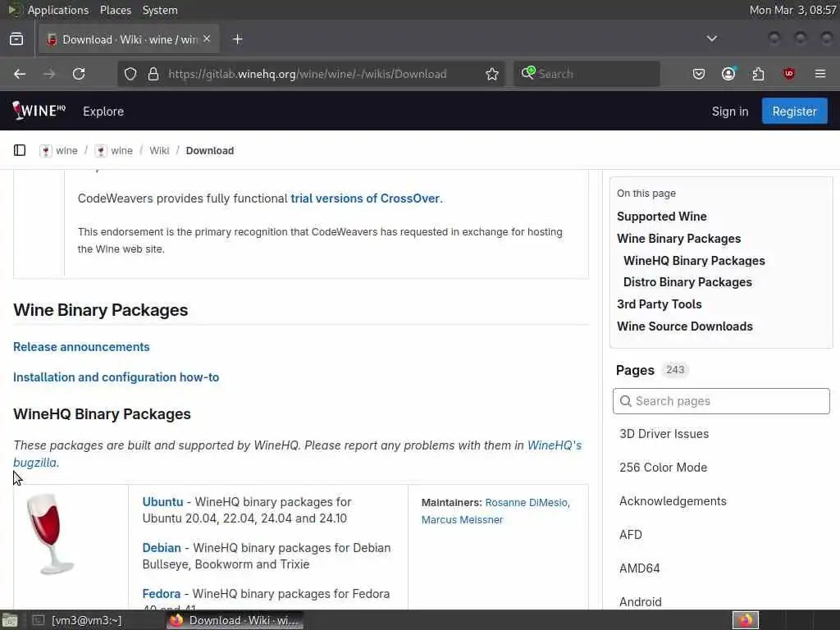Open the Pocket save icon
Screen dimensions: 840x630
pyautogui.click(x=699, y=74)
